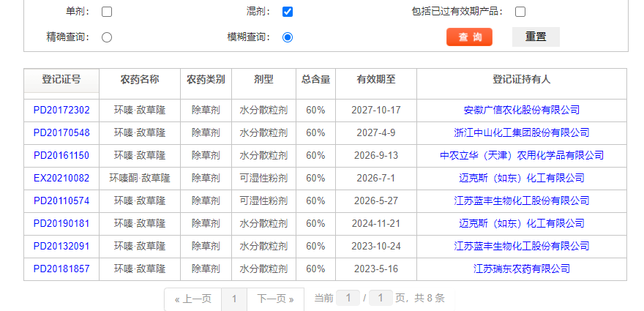Click expiry date 2023-10-24
The height and width of the screenshot is (311, 644).
pyautogui.click(x=376, y=246)
